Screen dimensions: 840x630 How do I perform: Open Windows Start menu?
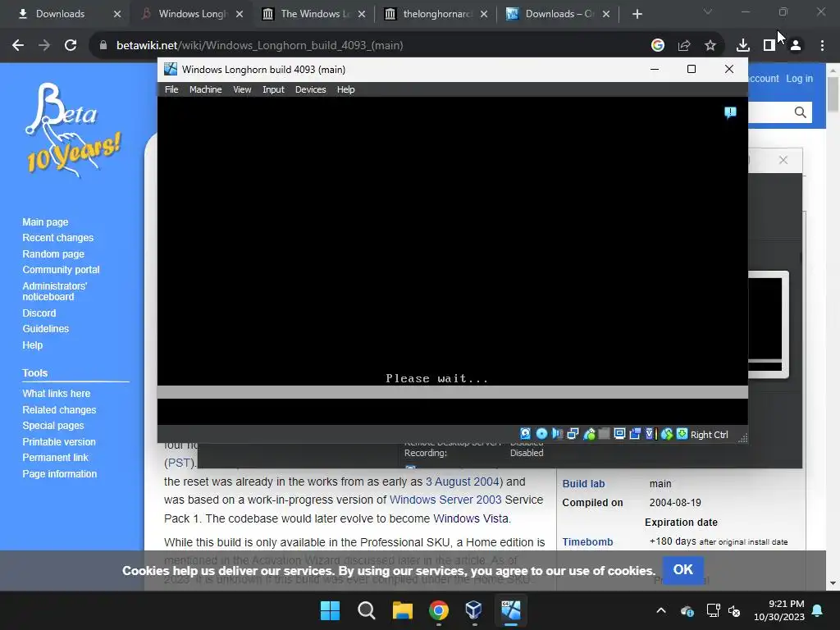330,610
